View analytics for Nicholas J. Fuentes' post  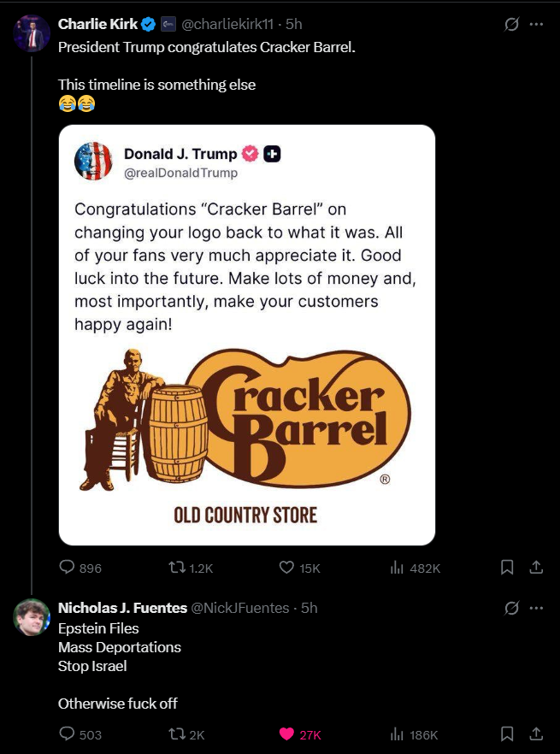coord(397,733)
